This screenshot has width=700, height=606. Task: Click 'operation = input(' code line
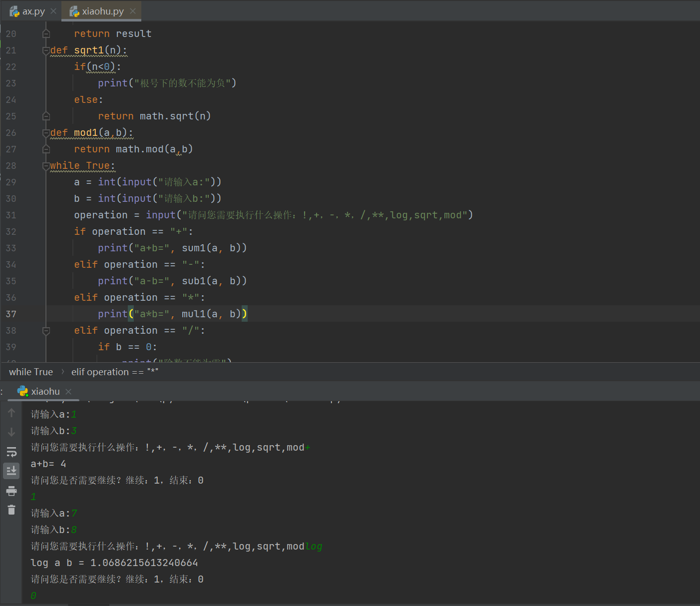pos(273,215)
